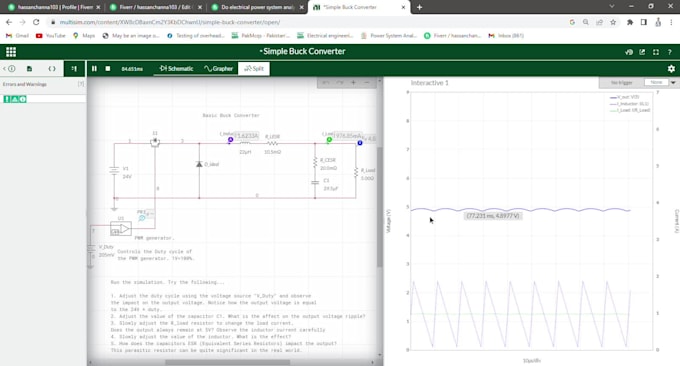
Task: Close the Simple Buck Converter browser tab
Action: (403, 7)
